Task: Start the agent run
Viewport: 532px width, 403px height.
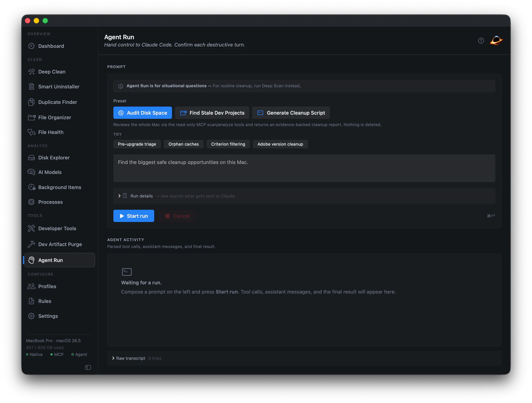Action: pyautogui.click(x=134, y=216)
